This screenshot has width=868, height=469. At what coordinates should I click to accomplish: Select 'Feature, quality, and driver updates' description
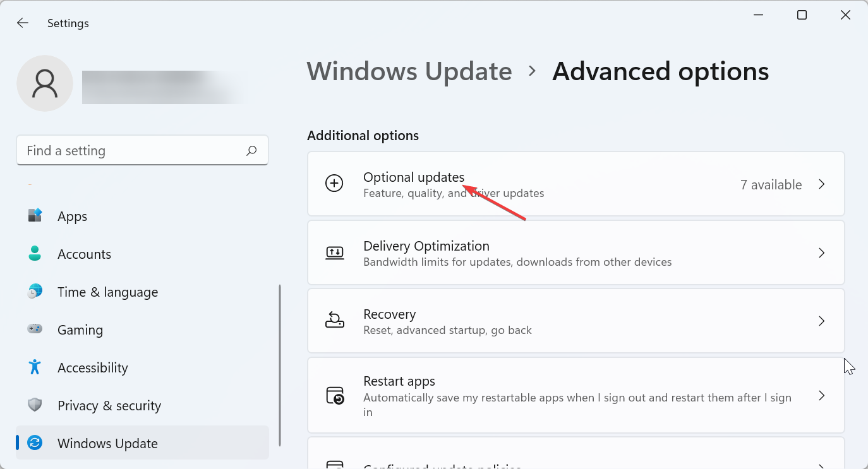tap(454, 193)
